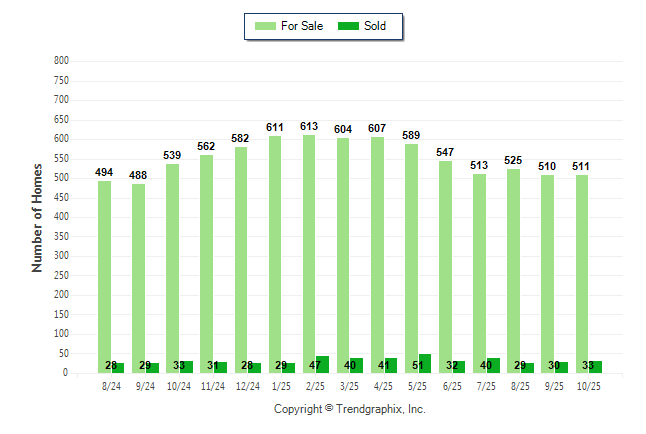
Task: Click the 12/24 x-axis label
Action: (248, 386)
